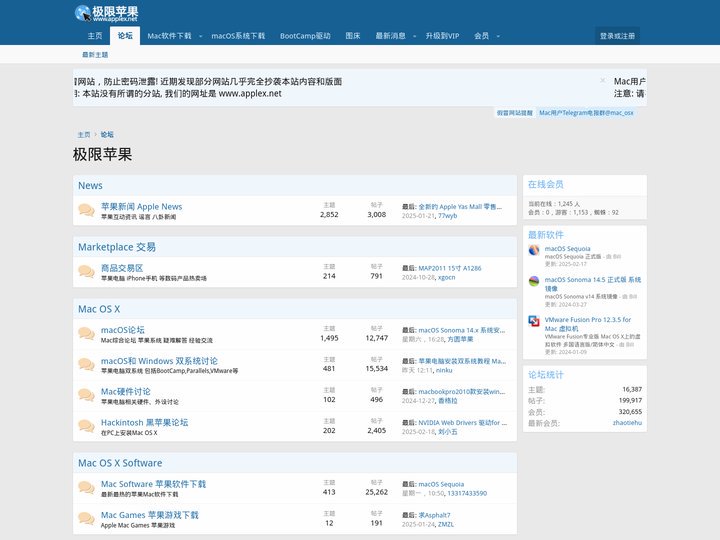
Task: Open the Mac OS X category heading
Action: tap(99, 309)
